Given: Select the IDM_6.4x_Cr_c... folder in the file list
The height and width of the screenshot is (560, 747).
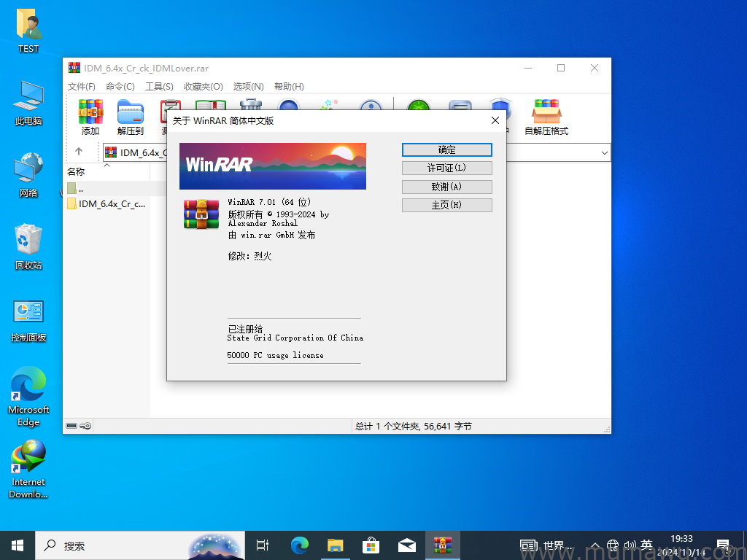Looking at the screenshot, I should tap(111, 204).
